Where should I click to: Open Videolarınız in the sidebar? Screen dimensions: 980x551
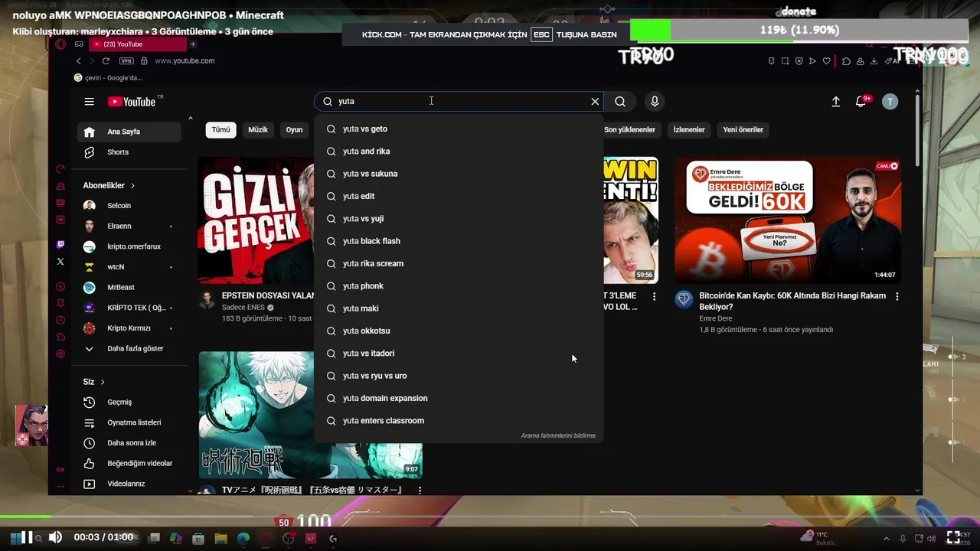pyautogui.click(x=129, y=484)
